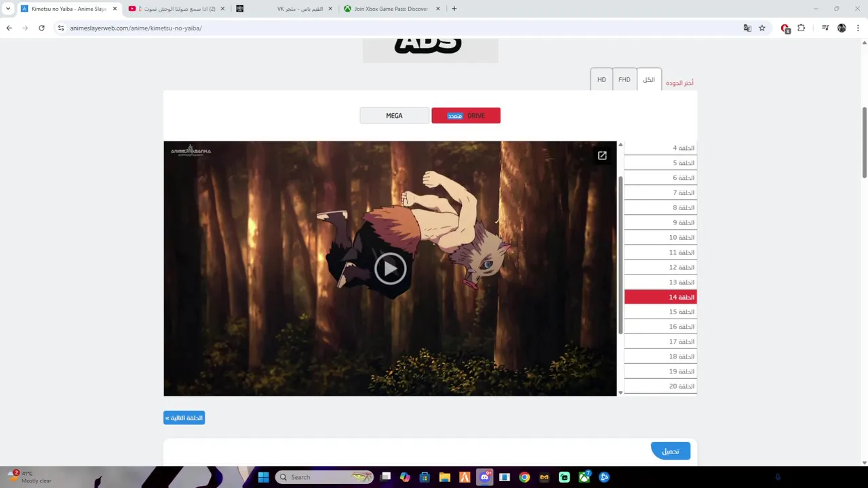
Task: Open episode الحلقة 18 in the list
Action: [x=660, y=357]
